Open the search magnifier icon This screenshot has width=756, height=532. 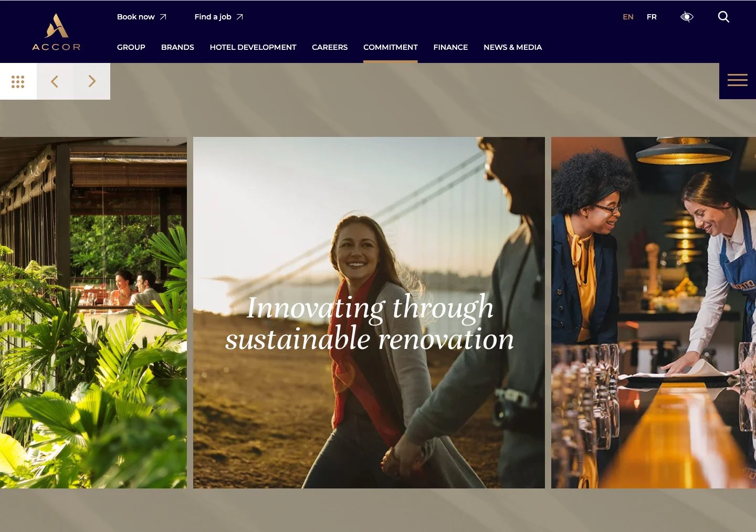[x=723, y=17]
